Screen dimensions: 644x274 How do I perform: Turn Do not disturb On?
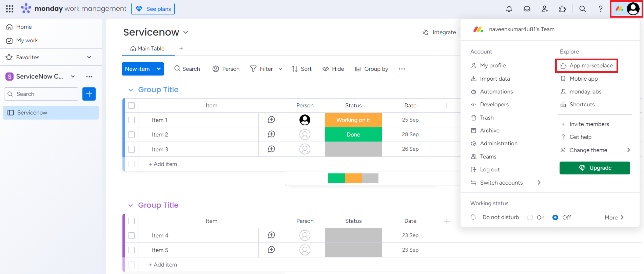530,217
